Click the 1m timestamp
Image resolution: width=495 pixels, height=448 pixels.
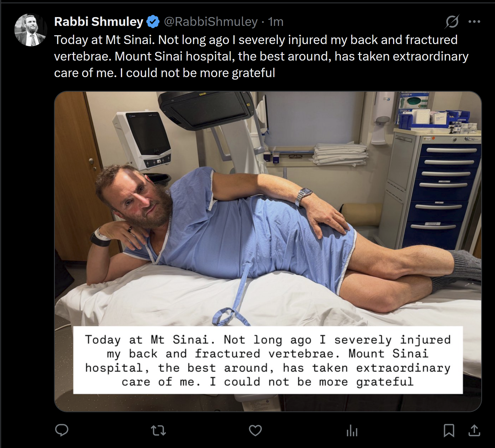coord(276,22)
